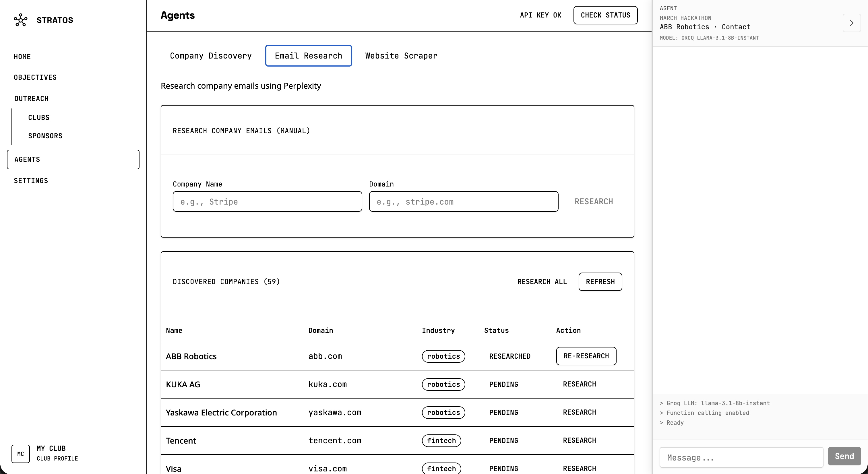Click the Refresh companies button
Image resolution: width=868 pixels, height=474 pixels.
(x=600, y=282)
